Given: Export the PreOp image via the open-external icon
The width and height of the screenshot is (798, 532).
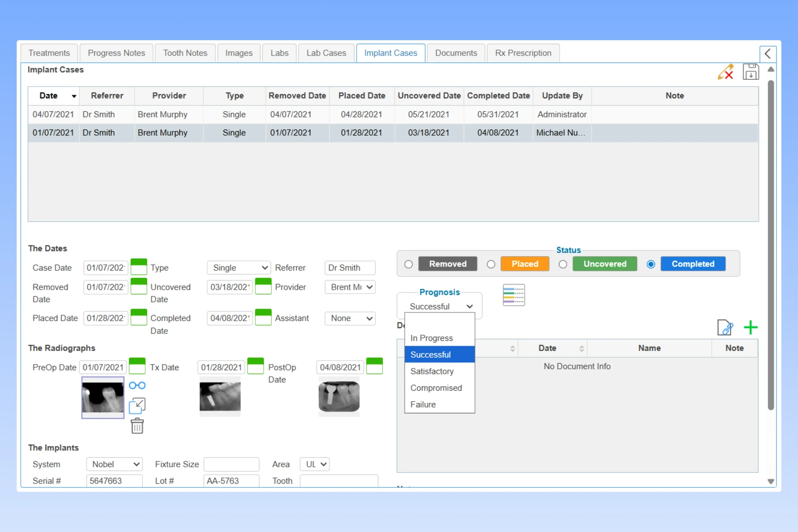Looking at the screenshot, I should point(137,405).
